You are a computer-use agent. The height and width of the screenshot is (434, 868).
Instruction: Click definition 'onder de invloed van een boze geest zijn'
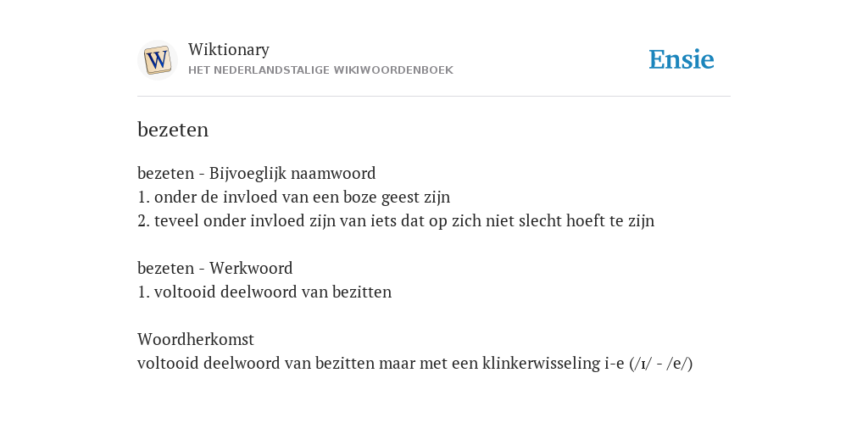293,197
